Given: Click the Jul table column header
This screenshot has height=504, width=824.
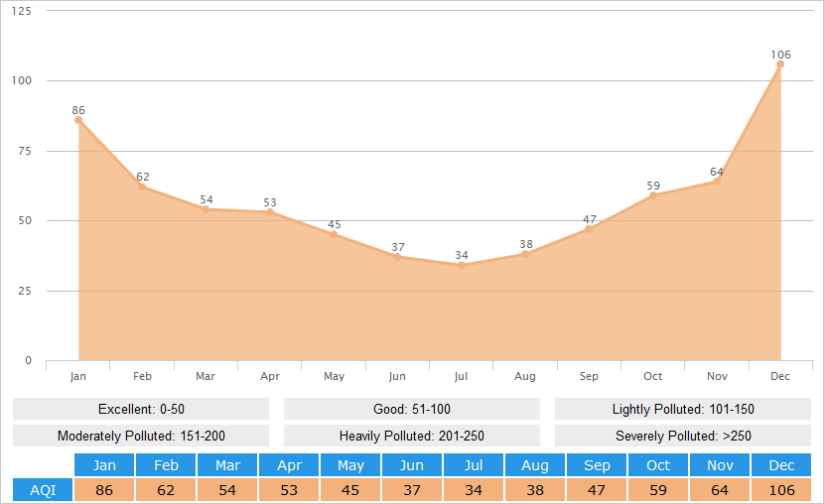Looking at the screenshot, I should coord(474,465).
